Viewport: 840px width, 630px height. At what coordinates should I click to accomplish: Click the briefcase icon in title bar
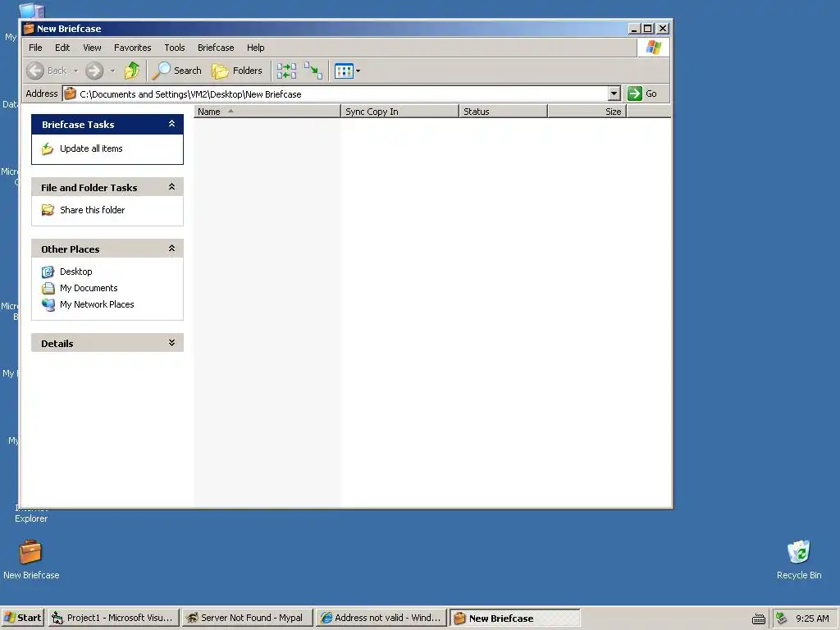pyautogui.click(x=29, y=29)
